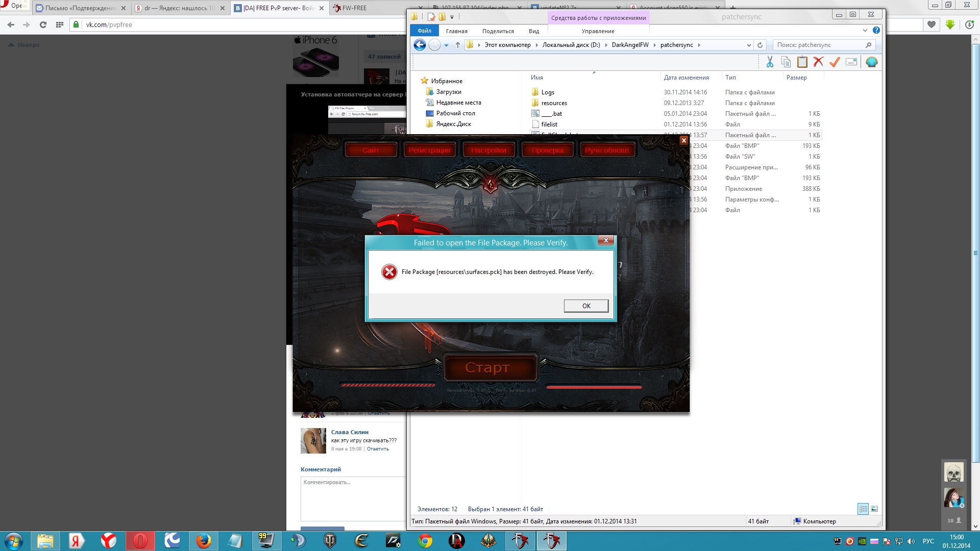Image resolution: width=980 pixels, height=551 pixels.
Task: Select the resources folder
Action: coord(554,103)
